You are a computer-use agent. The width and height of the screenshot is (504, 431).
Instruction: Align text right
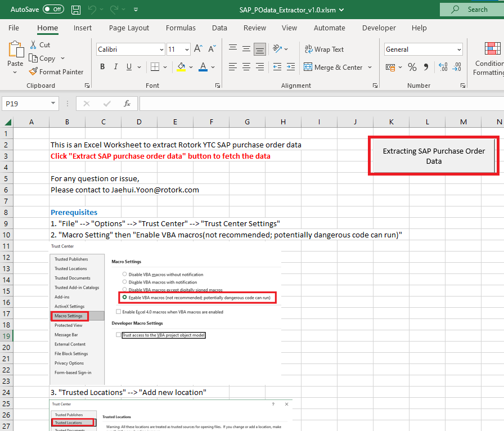click(x=260, y=67)
